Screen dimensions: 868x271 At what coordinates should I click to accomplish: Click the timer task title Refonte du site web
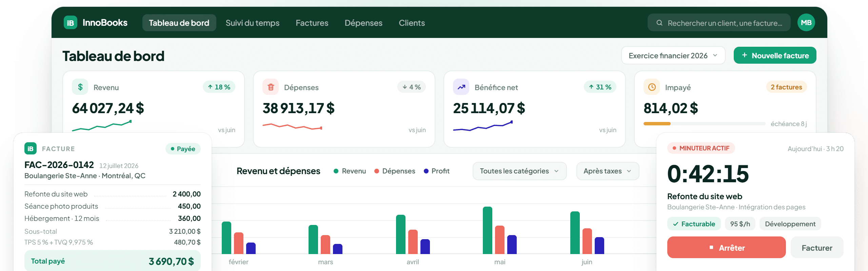pyautogui.click(x=705, y=196)
